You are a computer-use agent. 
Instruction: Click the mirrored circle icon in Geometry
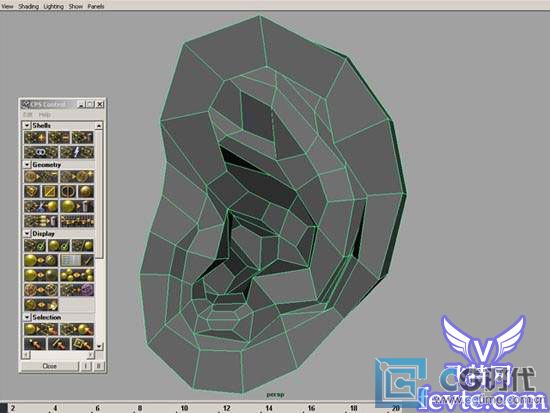[x=68, y=192]
